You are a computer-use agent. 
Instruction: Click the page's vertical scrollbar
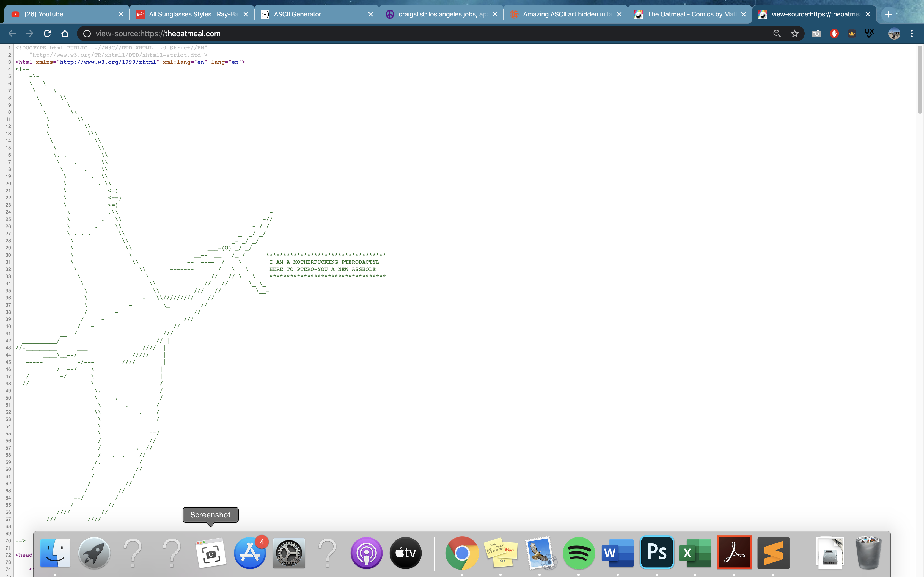920,80
